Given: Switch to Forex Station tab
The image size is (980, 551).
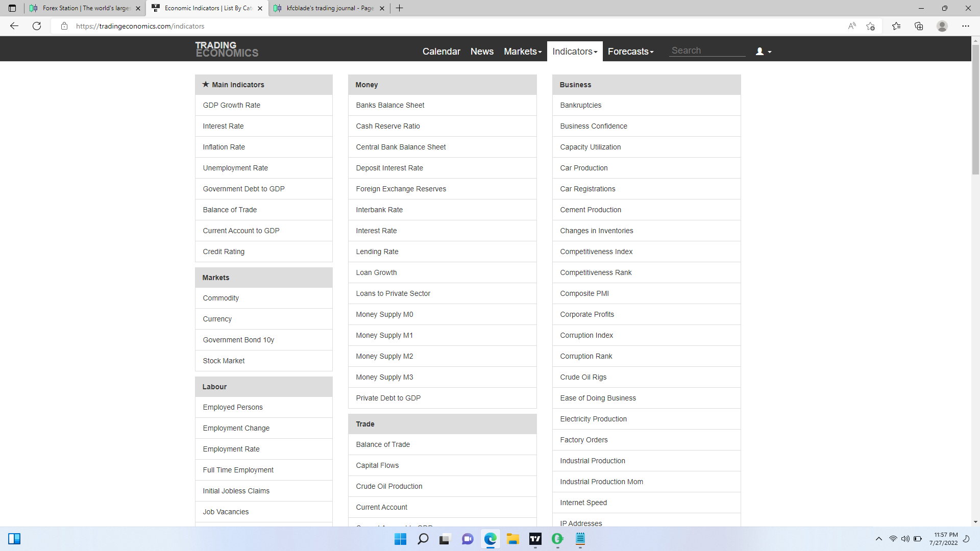Looking at the screenshot, I should 85,8.
